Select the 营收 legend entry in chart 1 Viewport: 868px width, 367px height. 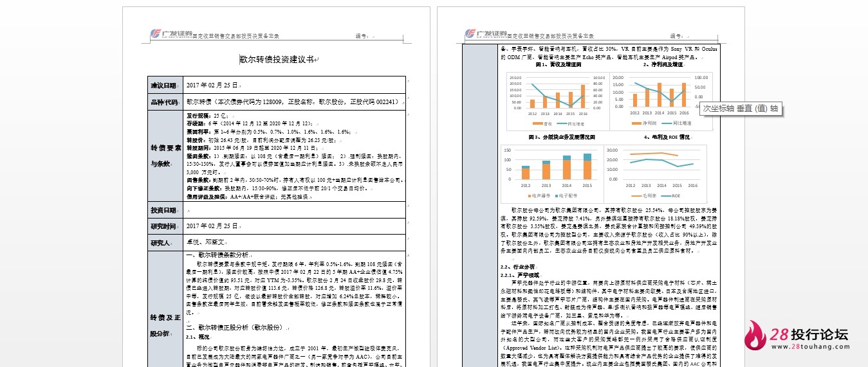[544, 123]
